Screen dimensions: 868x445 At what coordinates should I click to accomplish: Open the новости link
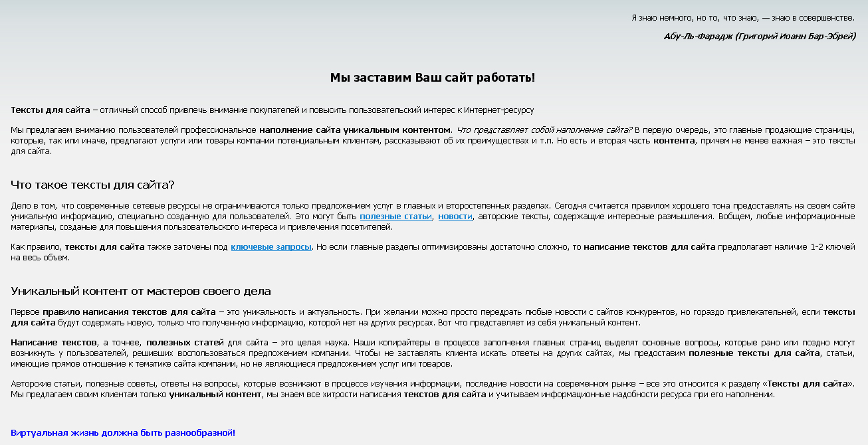coord(454,216)
